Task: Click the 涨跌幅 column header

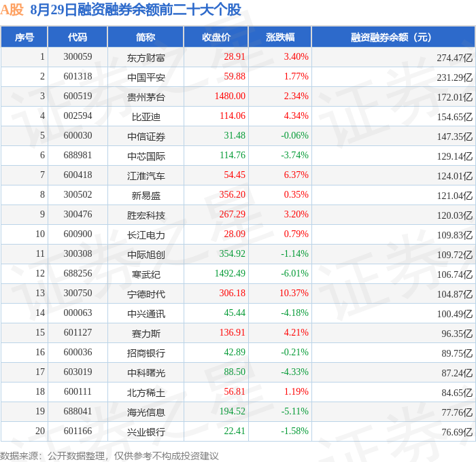Action: pyautogui.click(x=280, y=37)
